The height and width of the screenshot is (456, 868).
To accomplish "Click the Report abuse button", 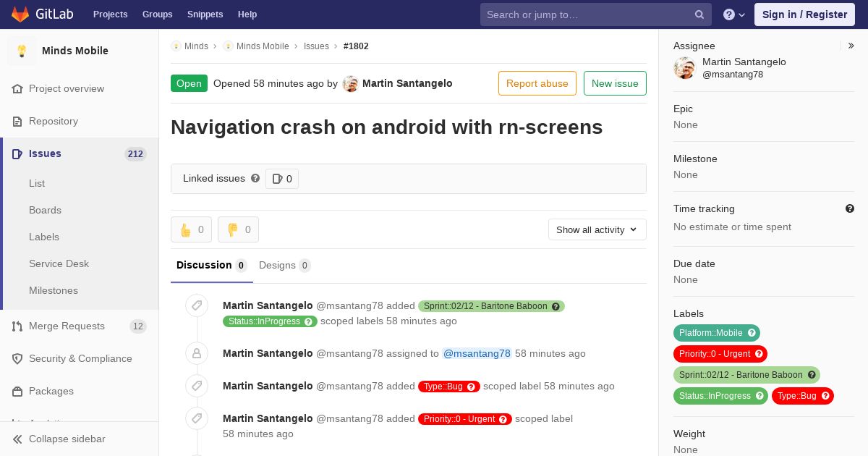I will [537, 83].
